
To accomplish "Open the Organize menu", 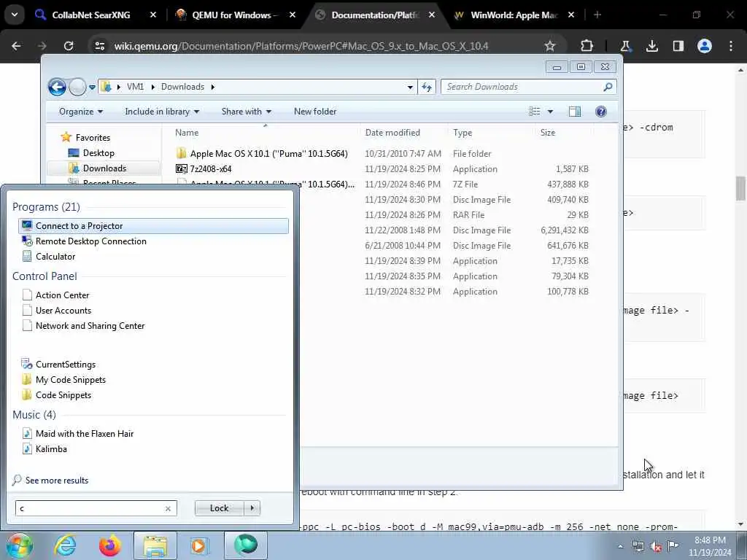I will pyautogui.click(x=80, y=112).
